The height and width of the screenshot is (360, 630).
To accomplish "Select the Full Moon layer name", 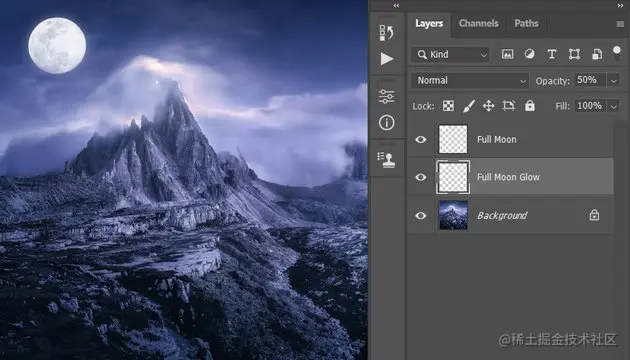I will point(497,139).
